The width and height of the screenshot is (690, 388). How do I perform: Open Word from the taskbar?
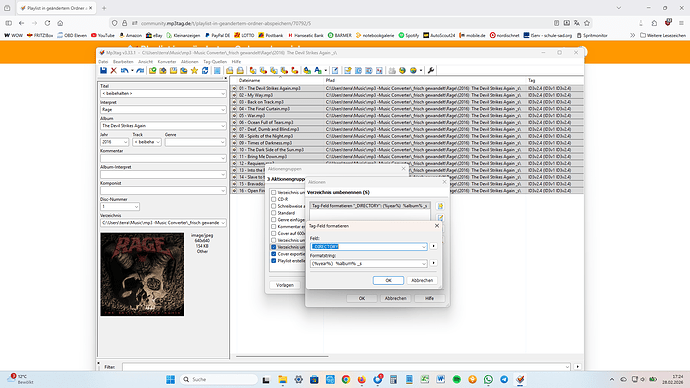coord(440,379)
